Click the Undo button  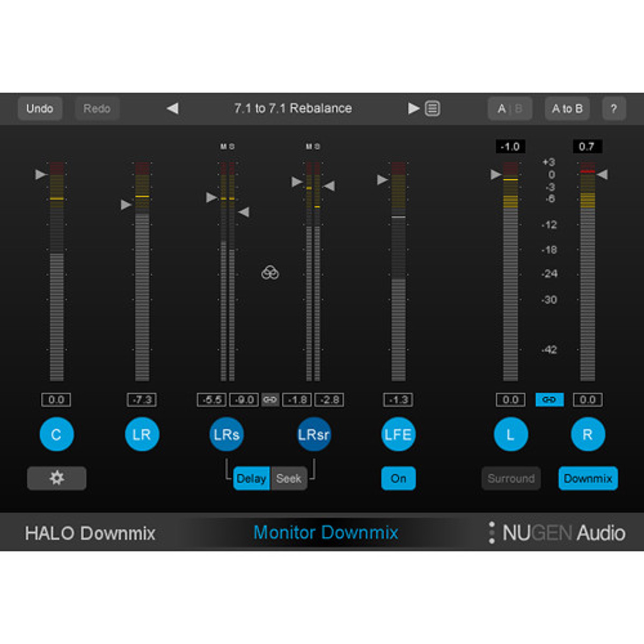(x=40, y=108)
